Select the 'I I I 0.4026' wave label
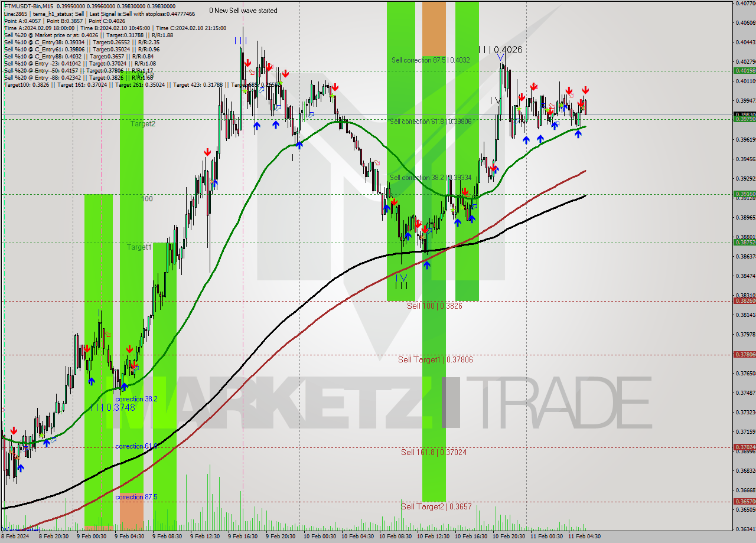756x543 pixels. pyautogui.click(x=501, y=50)
